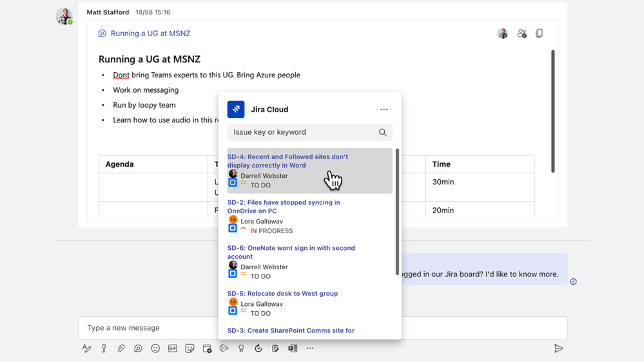Select issue SD-5 Relocate desk to West group
Viewport: 644px width, 362px height.
point(309,303)
